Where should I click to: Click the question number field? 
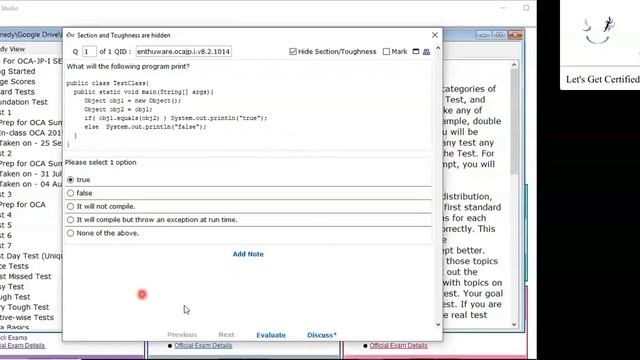point(89,51)
